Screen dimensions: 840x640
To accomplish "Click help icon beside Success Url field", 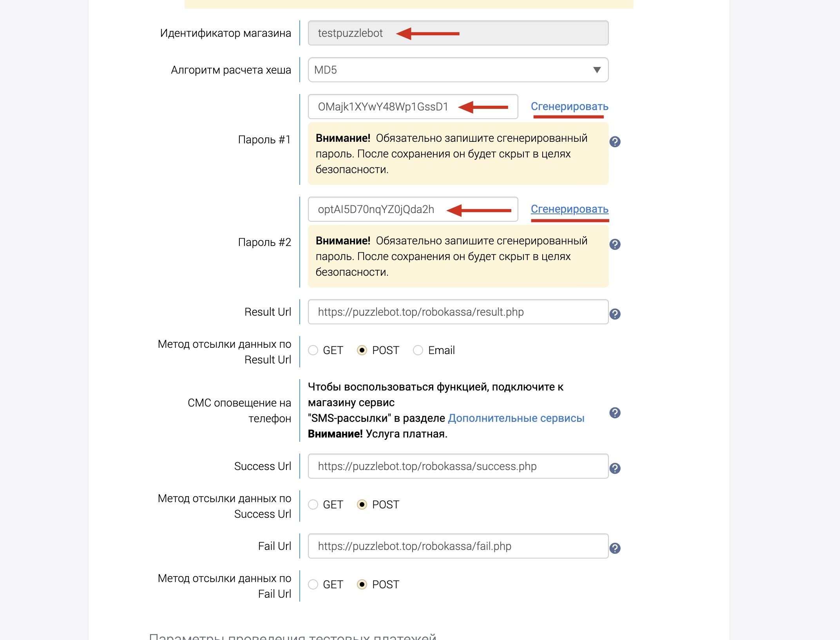I will 615,468.
